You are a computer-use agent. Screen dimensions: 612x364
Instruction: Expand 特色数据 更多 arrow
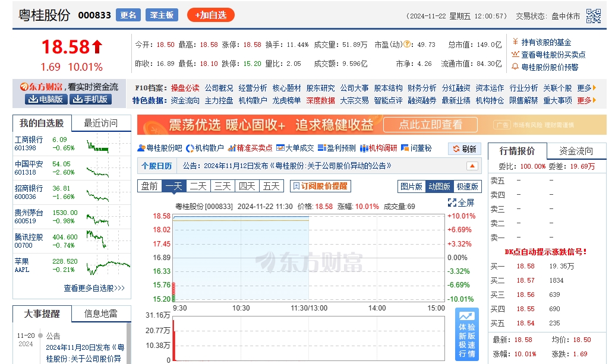[586, 101]
